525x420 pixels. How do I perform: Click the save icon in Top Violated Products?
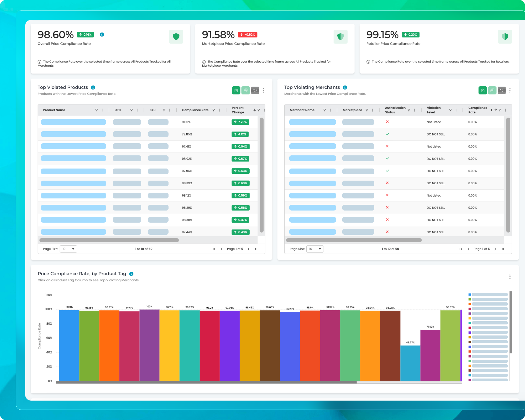(236, 90)
